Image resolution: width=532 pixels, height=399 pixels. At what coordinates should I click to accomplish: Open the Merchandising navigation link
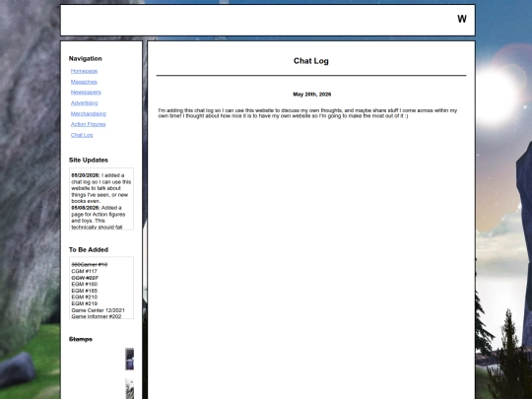89,113
